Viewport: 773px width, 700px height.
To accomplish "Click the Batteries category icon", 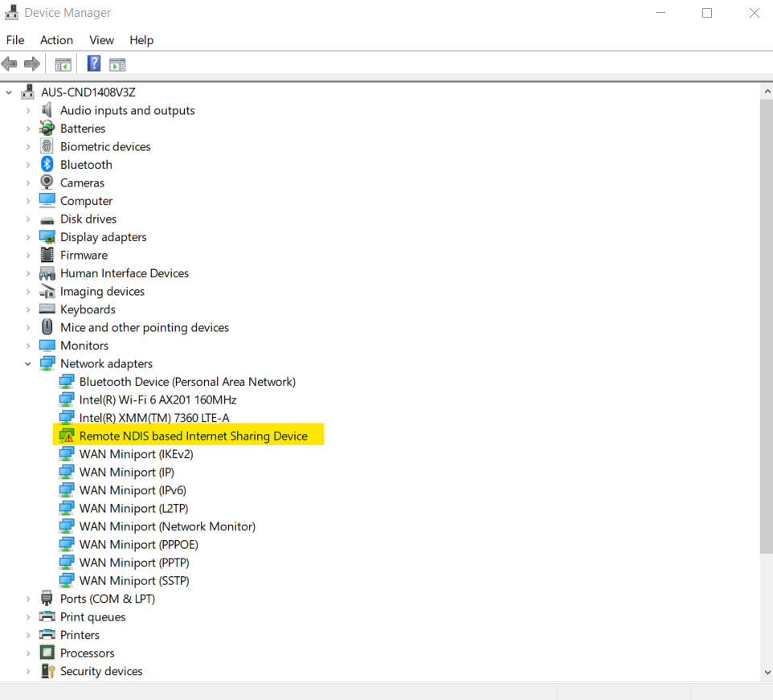I will pos(47,128).
